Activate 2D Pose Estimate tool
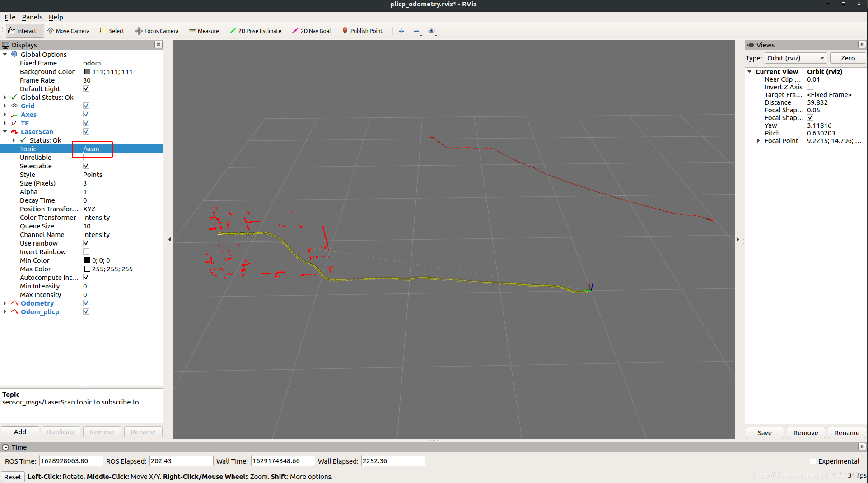Viewport: 868px width, 483px height. [255, 31]
